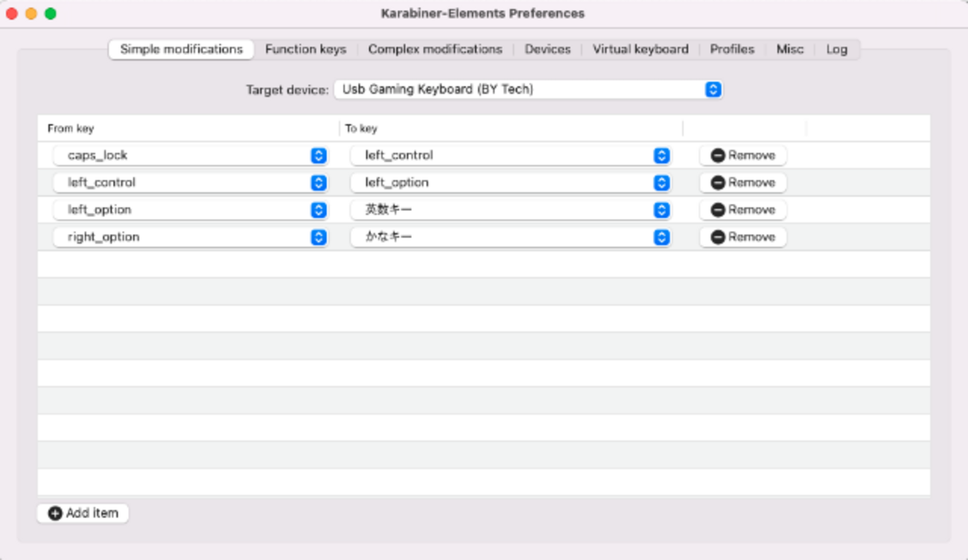This screenshot has height=560, width=968.
Task: Switch to the Simple modifications tab
Action: [x=181, y=49]
